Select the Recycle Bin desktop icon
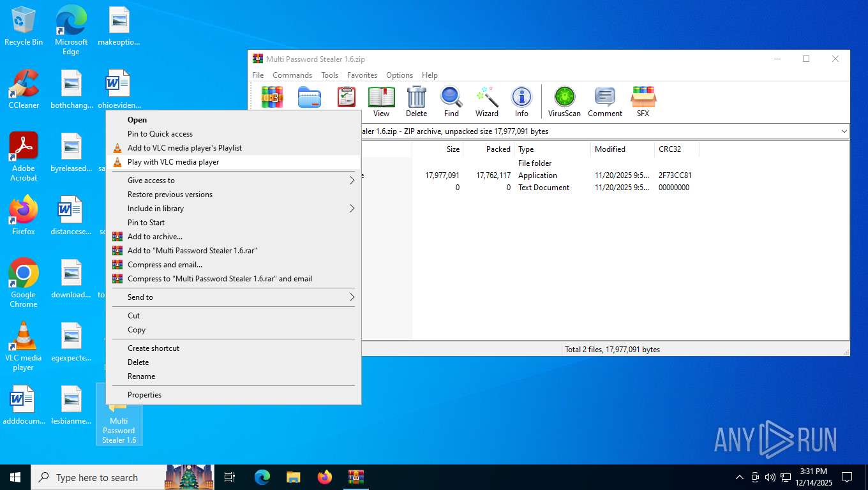The height and width of the screenshot is (490, 868). point(24,27)
